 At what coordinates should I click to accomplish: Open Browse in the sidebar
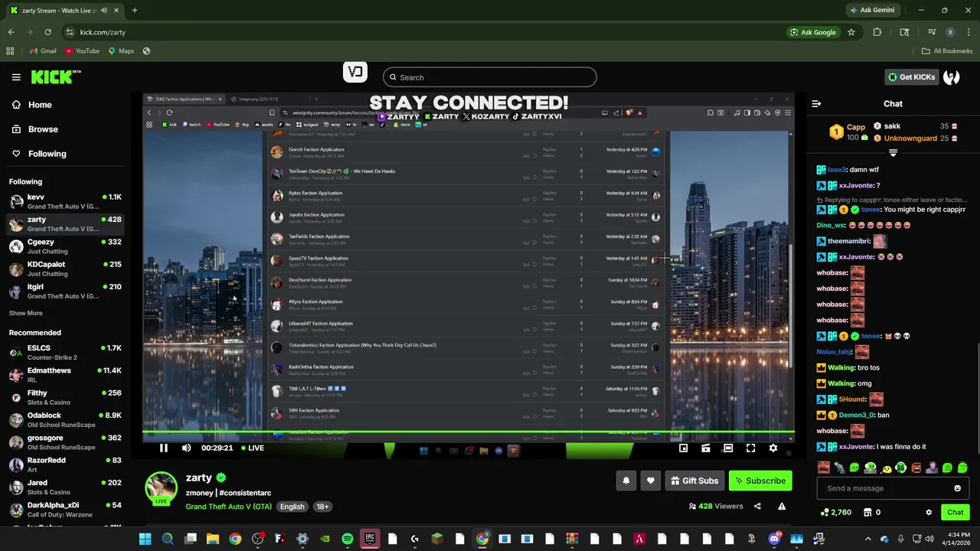click(x=43, y=129)
